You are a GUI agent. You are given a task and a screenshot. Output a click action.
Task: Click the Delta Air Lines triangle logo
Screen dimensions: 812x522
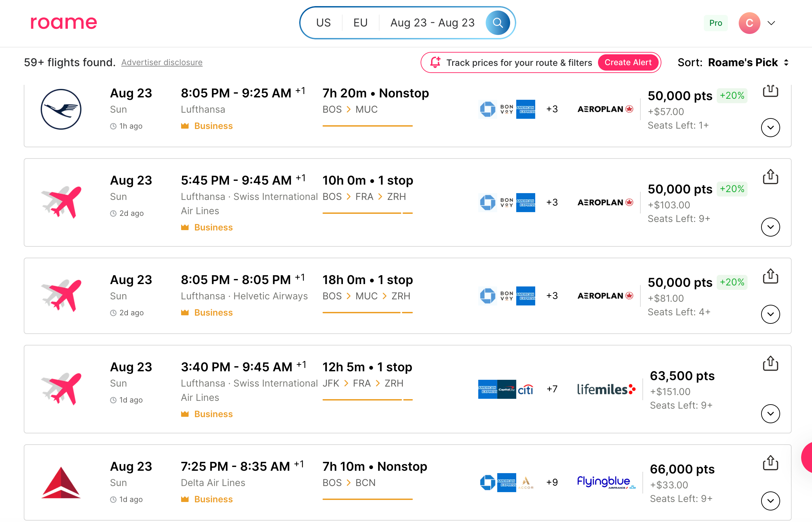(61, 483)
